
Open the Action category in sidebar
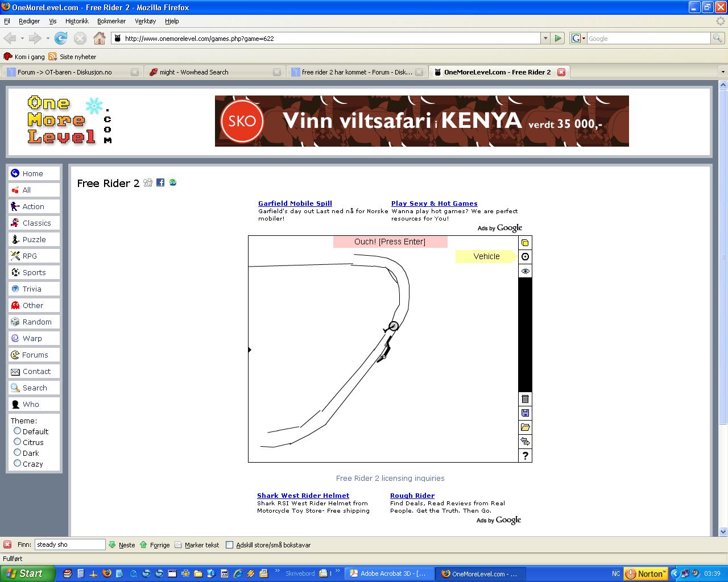(34, 206)
